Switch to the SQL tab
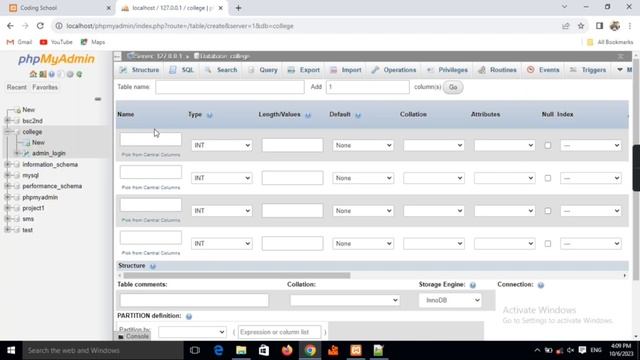 [182, 70]
